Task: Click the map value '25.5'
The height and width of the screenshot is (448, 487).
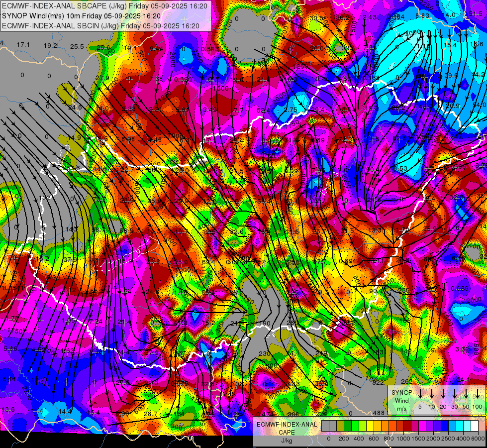Action: (x=77, y=47)
